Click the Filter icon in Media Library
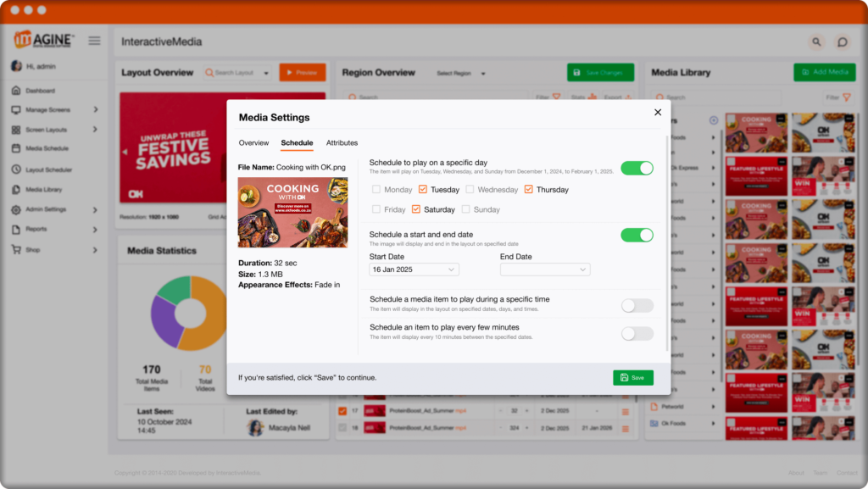Image resolution: width=868 pixels, height=489 pixels. (847, 98)
